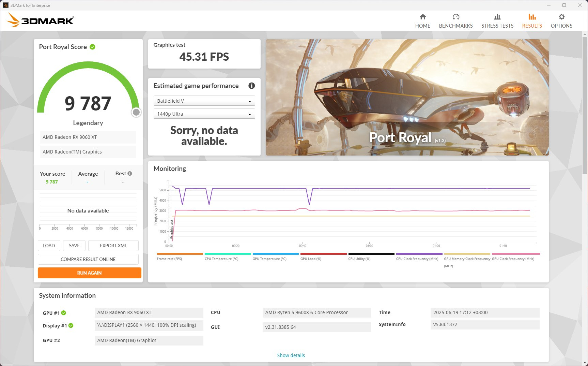Viewport: 588px width, 366px height.
Task: Click the Average score label
Action: [x=88, y=174]
